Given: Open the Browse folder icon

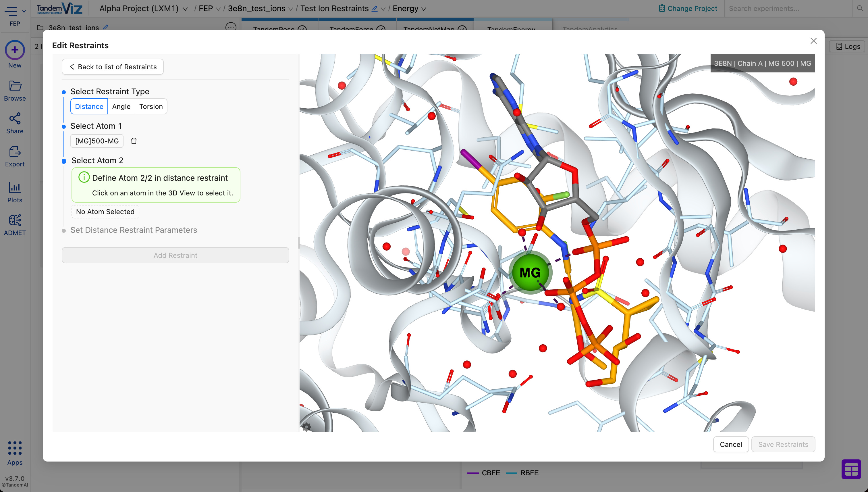Looking at the screenshot, I should click(x=15, y=86).
